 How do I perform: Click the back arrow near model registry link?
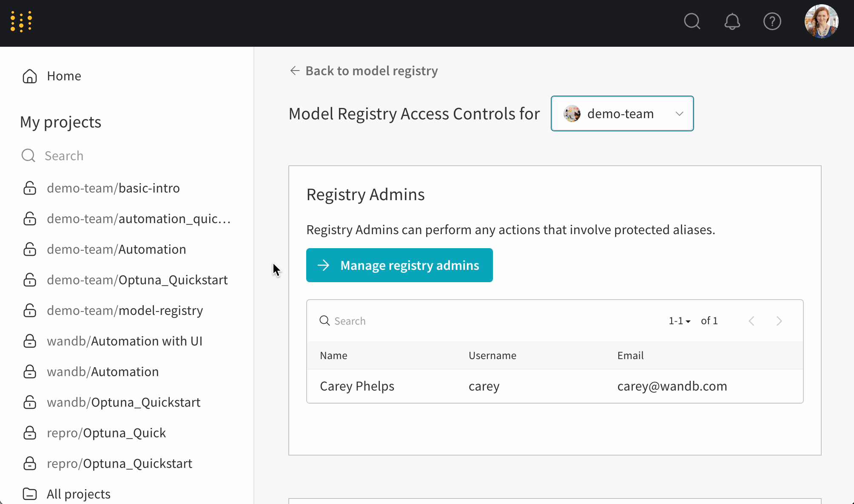(295, 71)
